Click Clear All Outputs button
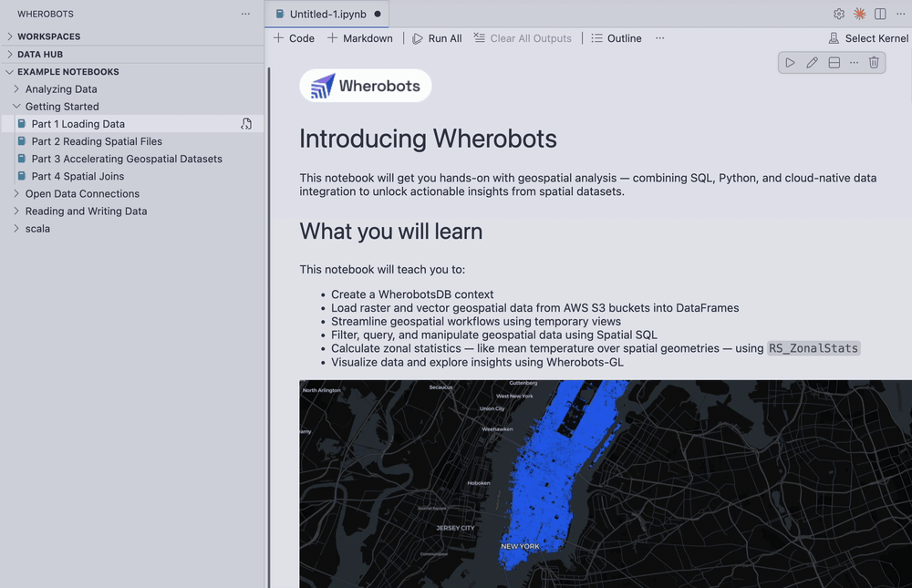This screenshot has width=912, height=588. [x=523, y=38]
